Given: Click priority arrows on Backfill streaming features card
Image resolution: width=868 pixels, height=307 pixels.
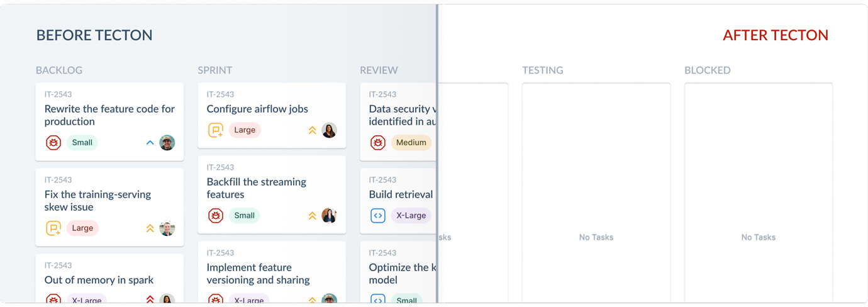Looking at the screenshot, I should click(312, 216).
